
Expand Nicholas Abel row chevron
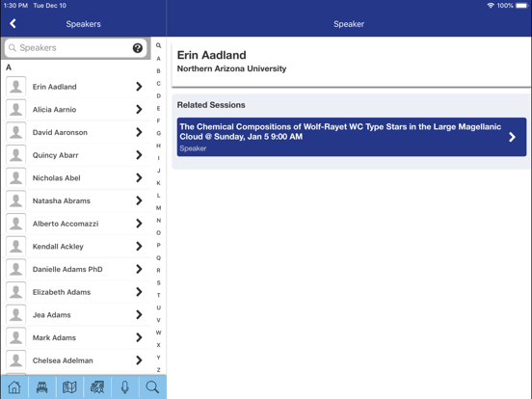point(139,177)
